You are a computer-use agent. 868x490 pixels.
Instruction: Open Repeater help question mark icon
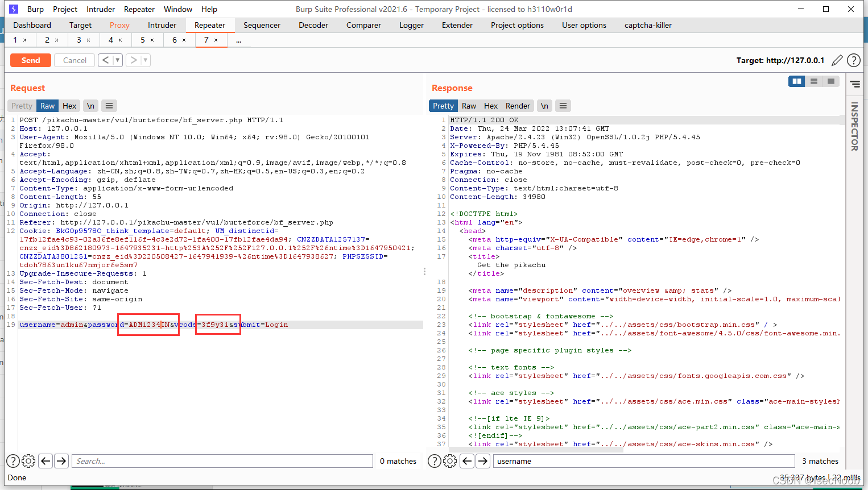click(x=853, y=60)
